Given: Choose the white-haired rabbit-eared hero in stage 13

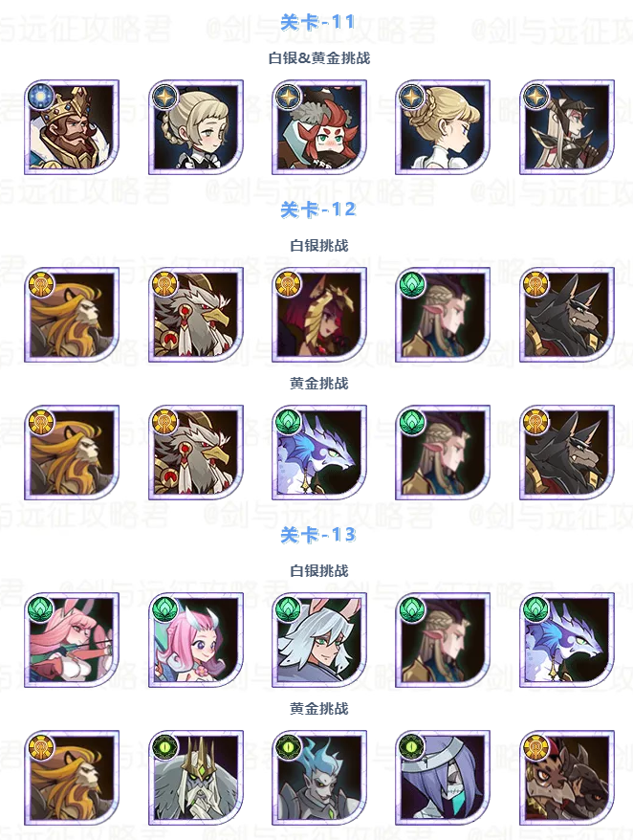Looking at the screenshot, I should coord(319,640).
